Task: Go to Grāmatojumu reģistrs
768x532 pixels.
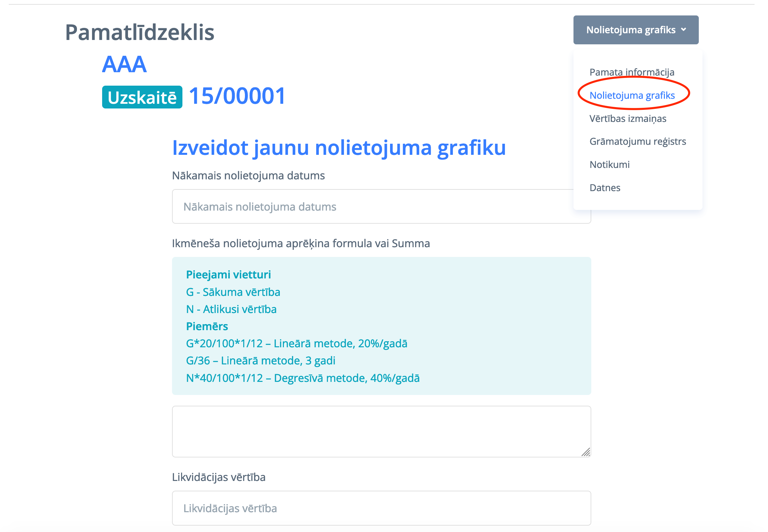Action: tap(637, 141)
